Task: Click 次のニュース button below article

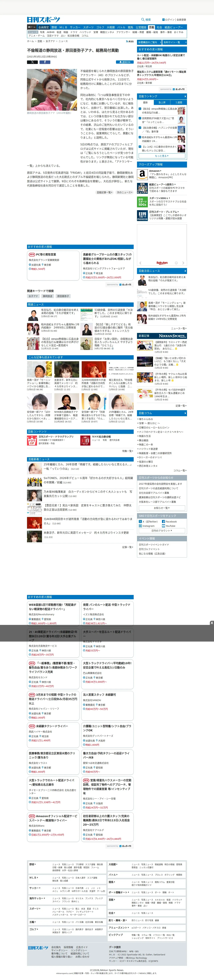Action: coord(124,193)
